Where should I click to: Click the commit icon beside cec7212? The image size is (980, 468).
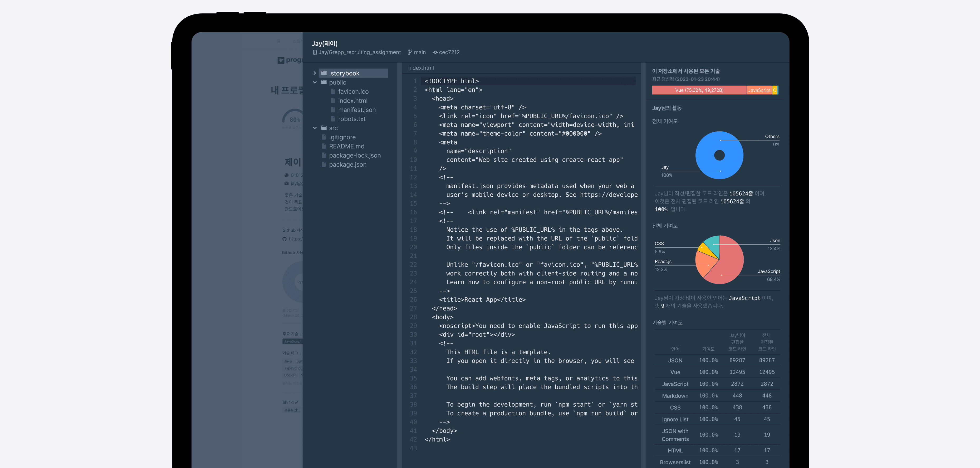point(435,52)
